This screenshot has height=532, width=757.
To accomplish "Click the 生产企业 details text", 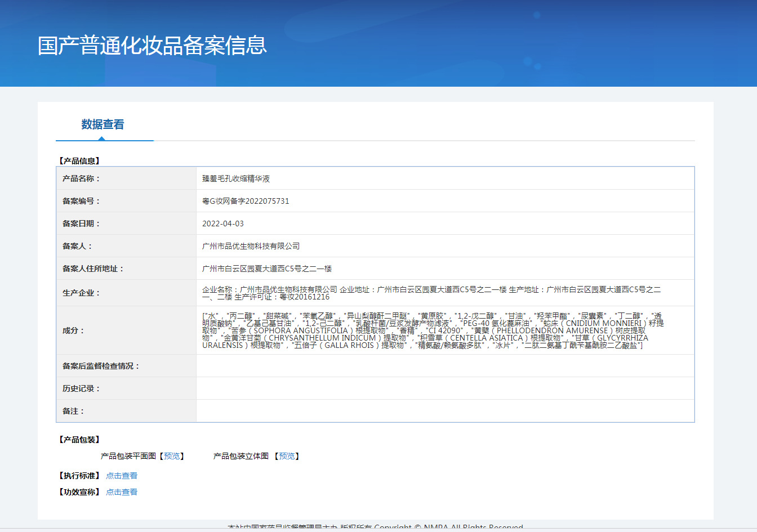I will point(431,293).
